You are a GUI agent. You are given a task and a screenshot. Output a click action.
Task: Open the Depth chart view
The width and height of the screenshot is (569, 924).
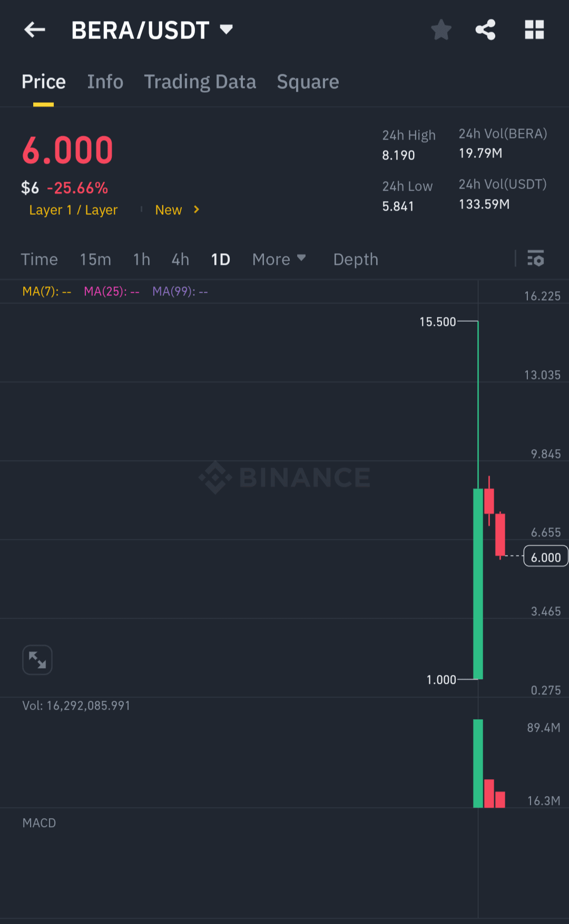click(x=356, y=259)
